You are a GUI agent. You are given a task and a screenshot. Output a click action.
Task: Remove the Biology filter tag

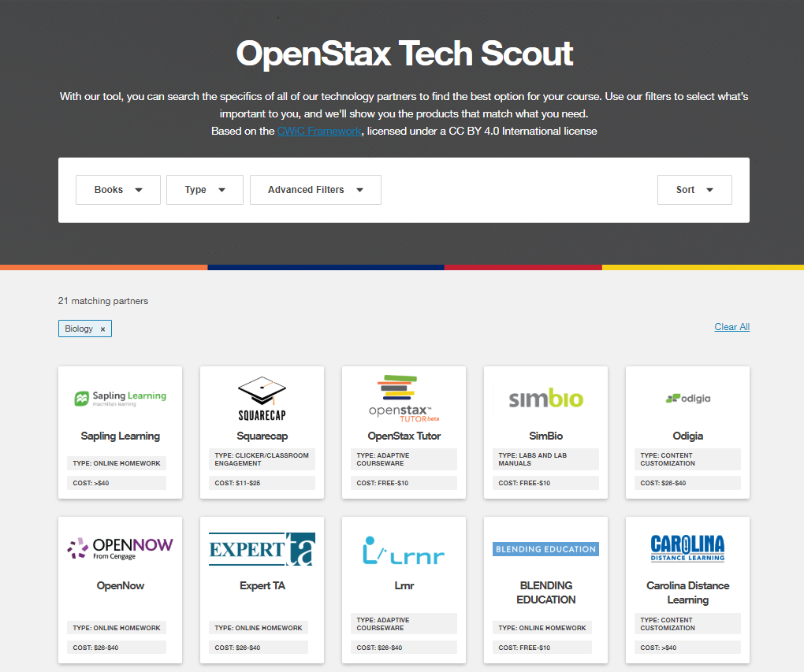click(102, 329)
